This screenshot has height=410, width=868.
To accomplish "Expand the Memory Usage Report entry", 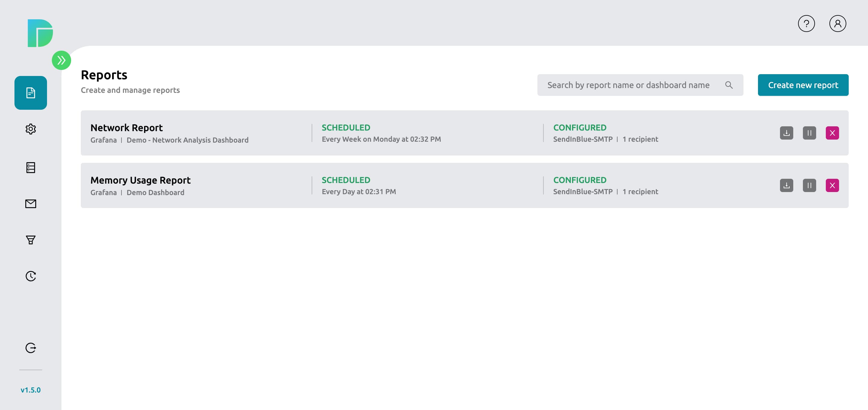I will (x=140, y=180).
